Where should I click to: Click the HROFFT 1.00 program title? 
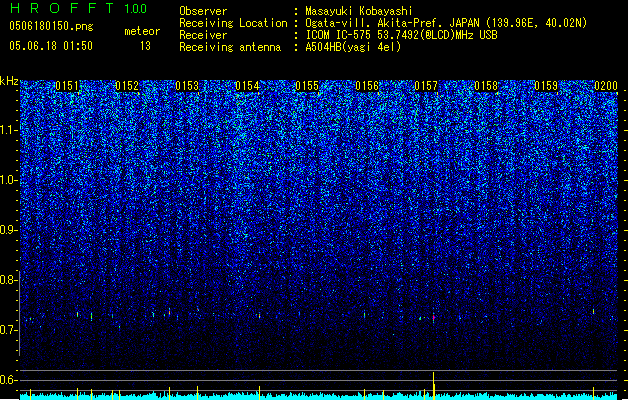coord(78,8)
